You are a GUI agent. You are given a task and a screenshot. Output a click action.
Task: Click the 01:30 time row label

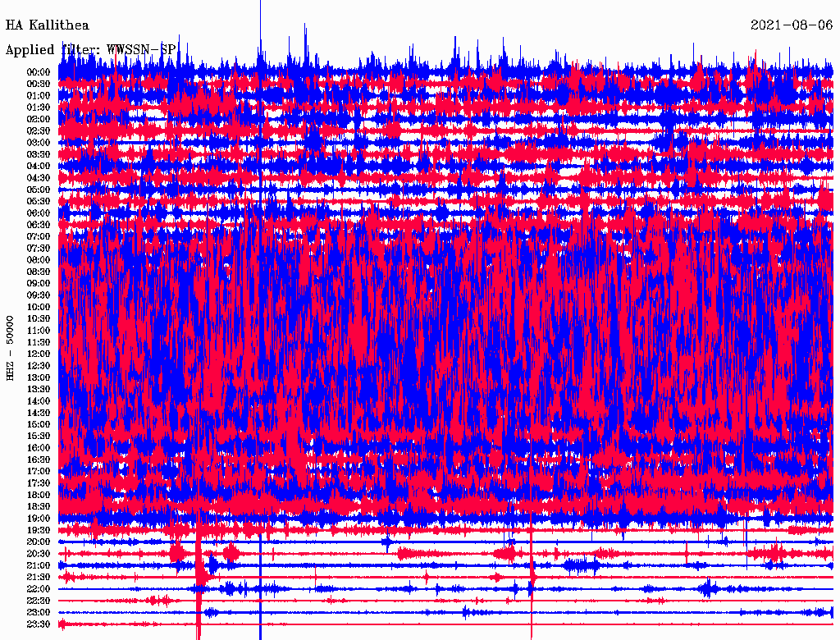point(38,107)
